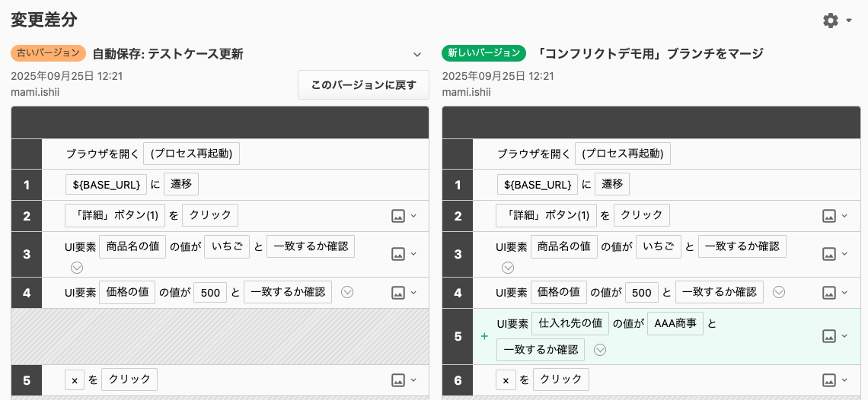Select the ${BASE_URL} field in old version
The width and height of the screenshot is (868, 400).
106,184
